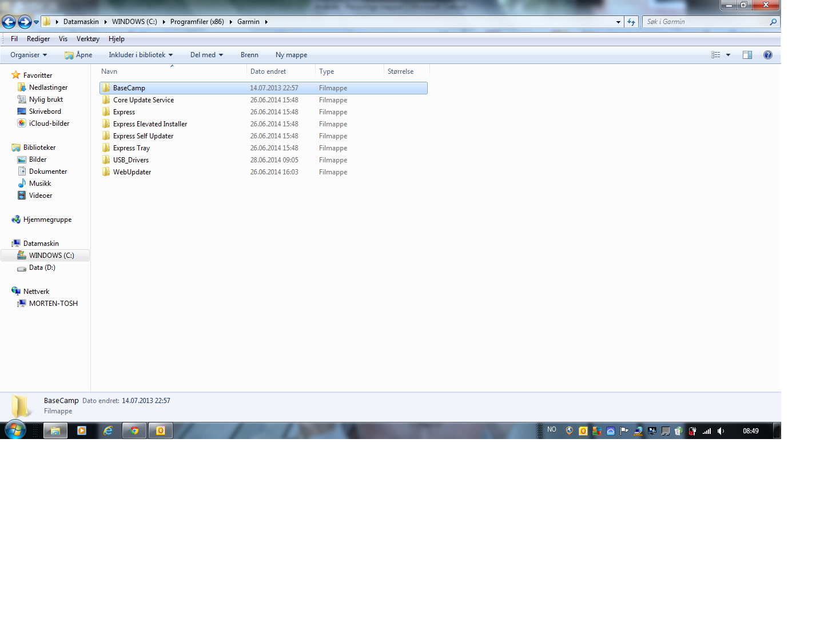Open the 'Del med' dropdown

click(206, 55)
